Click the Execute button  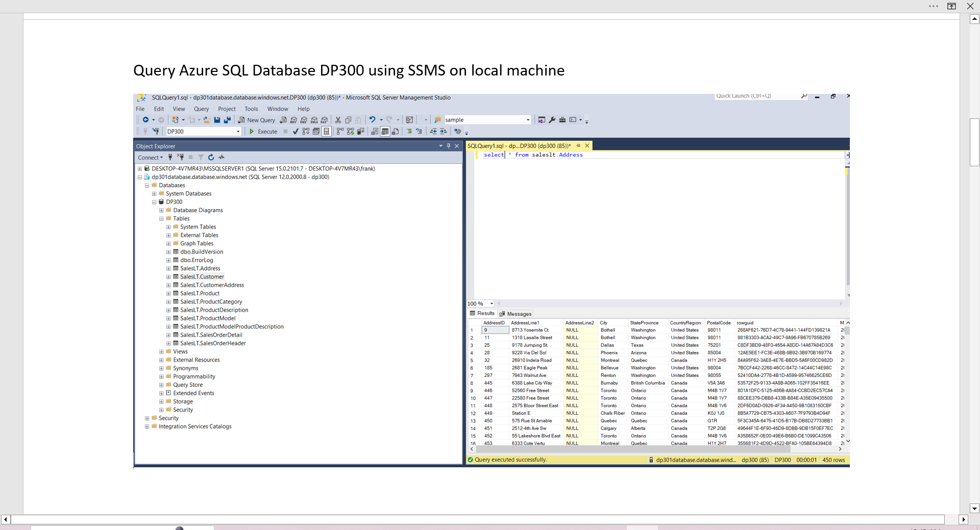point(263,131)
